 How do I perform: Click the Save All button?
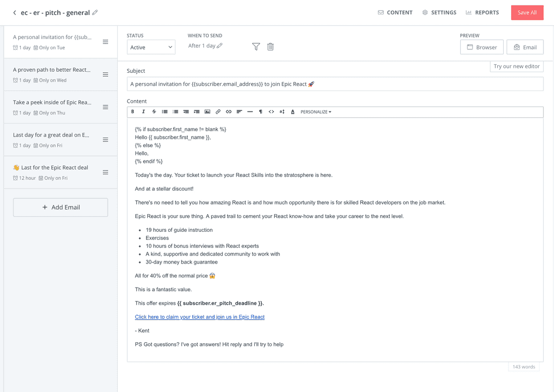click(x=527, y=12)
